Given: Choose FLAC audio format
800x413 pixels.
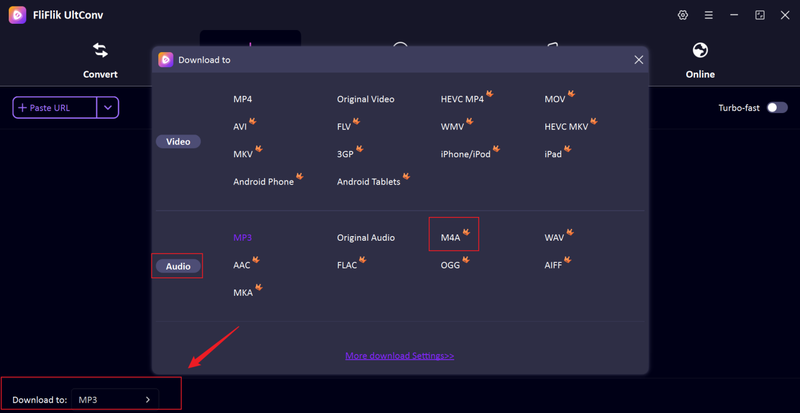Looking at the screenshot, I should [x=347, y=265].
